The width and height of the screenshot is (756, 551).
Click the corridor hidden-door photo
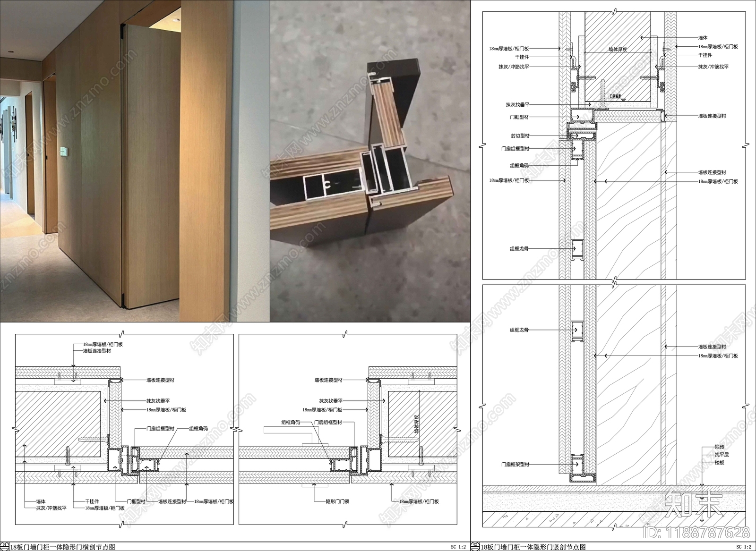135,161
